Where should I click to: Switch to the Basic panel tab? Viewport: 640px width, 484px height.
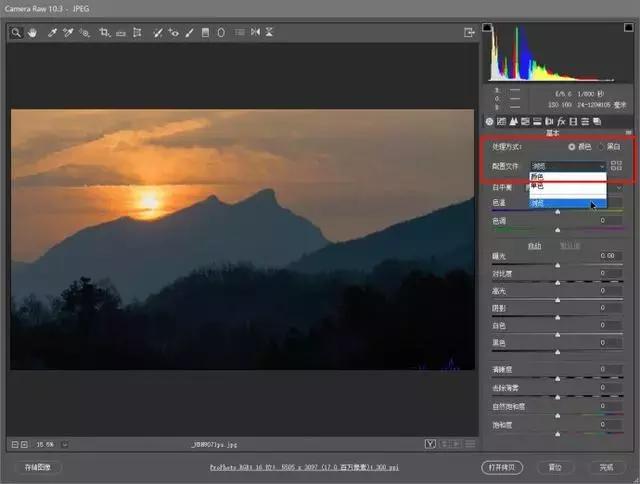click(489, 122)
